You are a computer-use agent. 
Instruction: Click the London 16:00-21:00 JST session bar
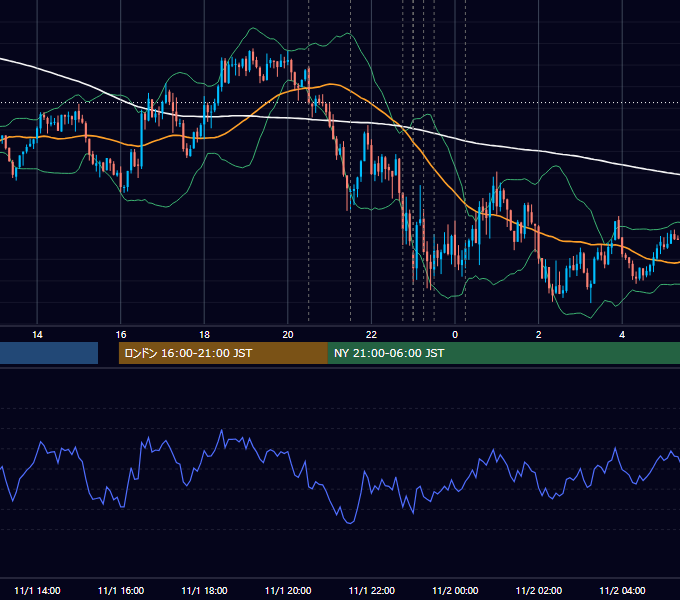[223, 353]
